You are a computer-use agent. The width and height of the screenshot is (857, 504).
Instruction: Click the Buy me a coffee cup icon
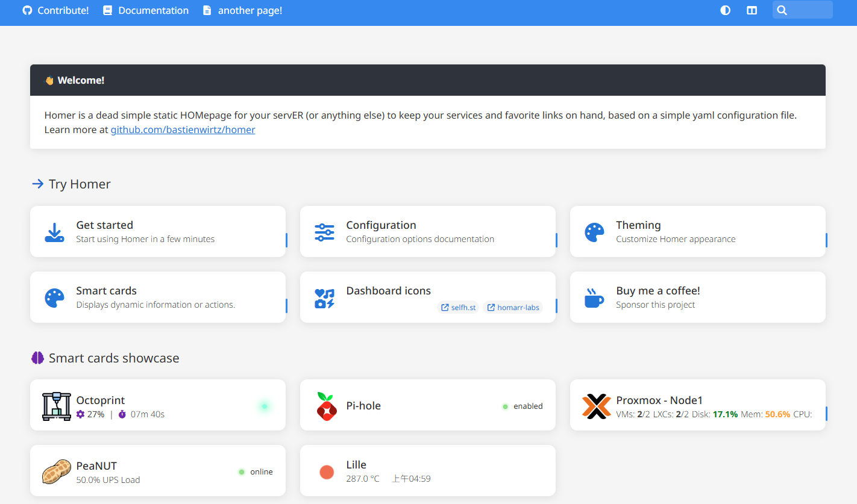point(594,297)
